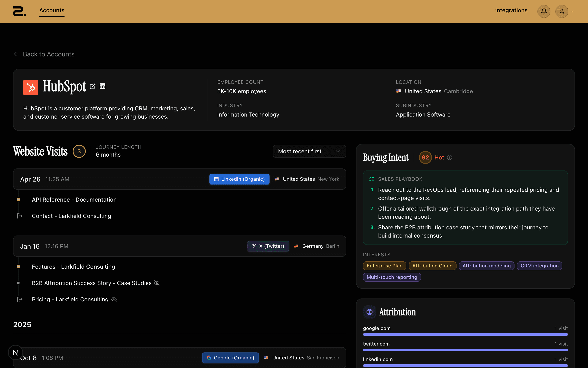
Task: Click the app logo in the header
Action: pyautogui.click(x=19, y=11)
